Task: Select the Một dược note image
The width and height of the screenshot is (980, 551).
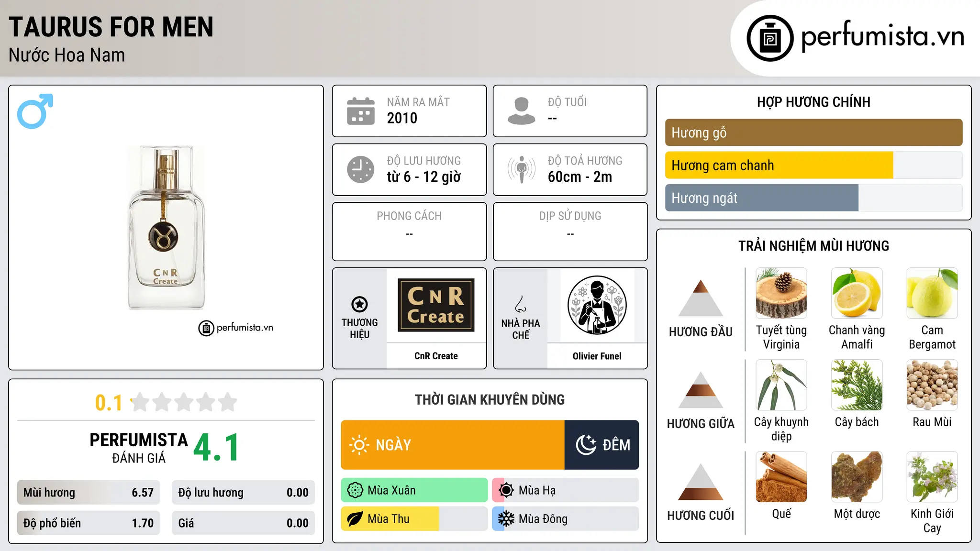Action: tap(857, 477)
